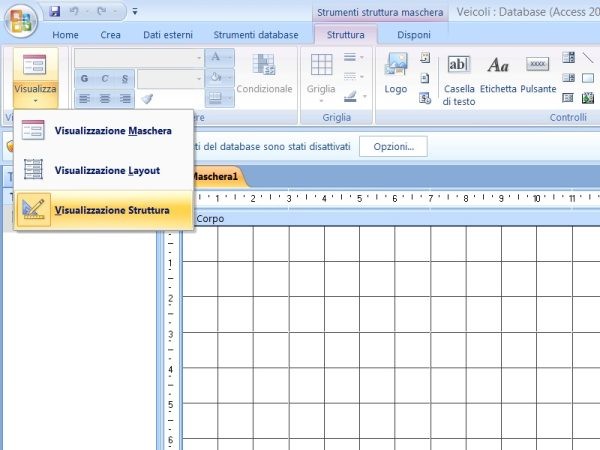Insert a Logo into the form
Viewport: 600px width, 450px height.
coord(395,73)
